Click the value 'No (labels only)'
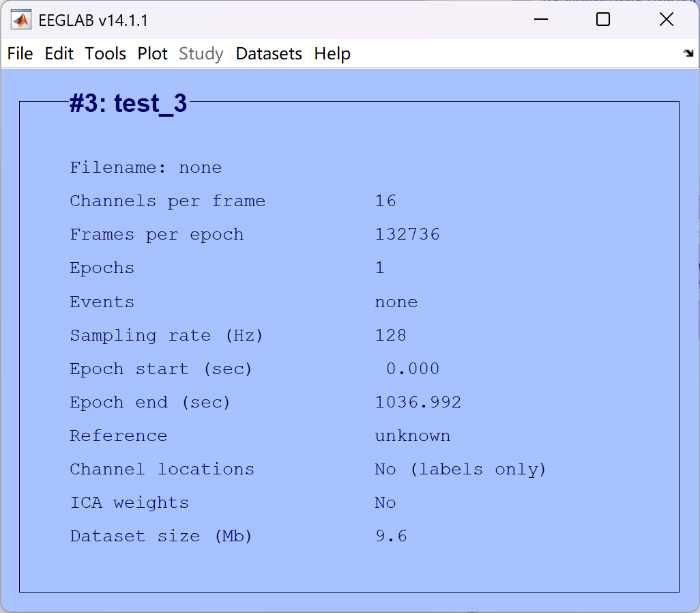 click(x=461, y=470)
